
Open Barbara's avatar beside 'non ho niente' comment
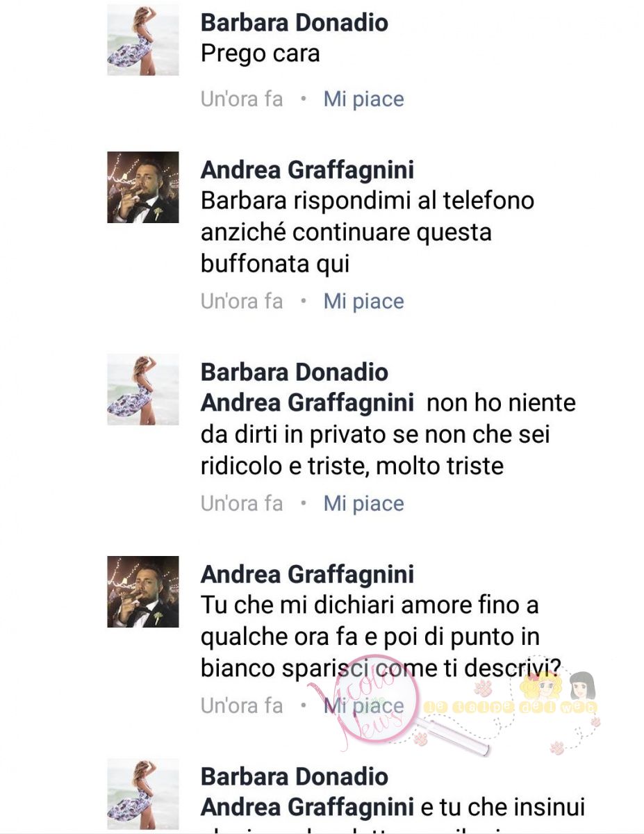pos(143,389)
